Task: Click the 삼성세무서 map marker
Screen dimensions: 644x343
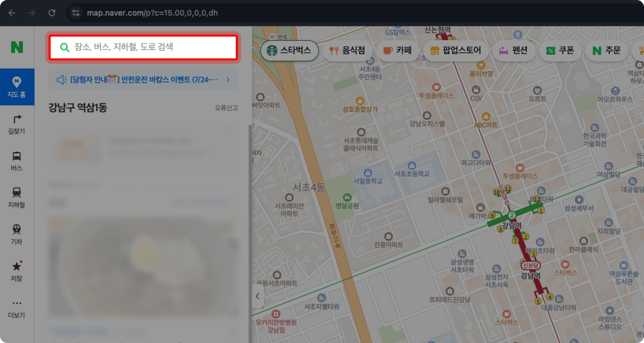Action: (579, 200)
